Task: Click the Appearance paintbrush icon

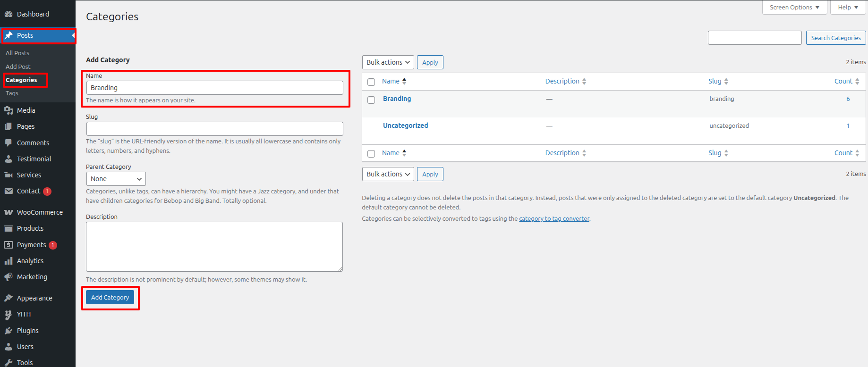Action: point(9,298)
